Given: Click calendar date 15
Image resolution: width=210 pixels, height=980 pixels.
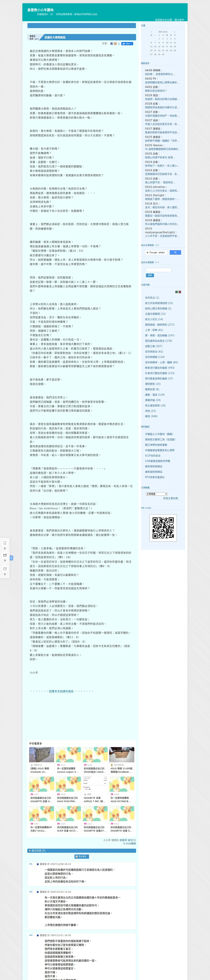Looking at the screenshot, I should (159, 46).
